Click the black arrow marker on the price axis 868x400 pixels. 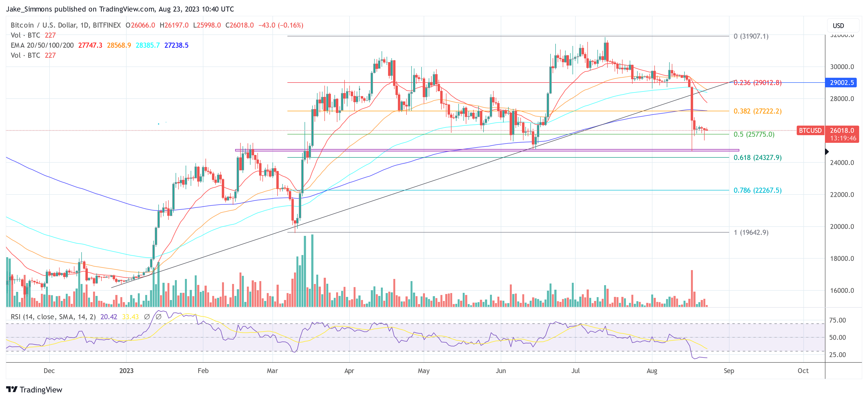click(x=827, y=152)
